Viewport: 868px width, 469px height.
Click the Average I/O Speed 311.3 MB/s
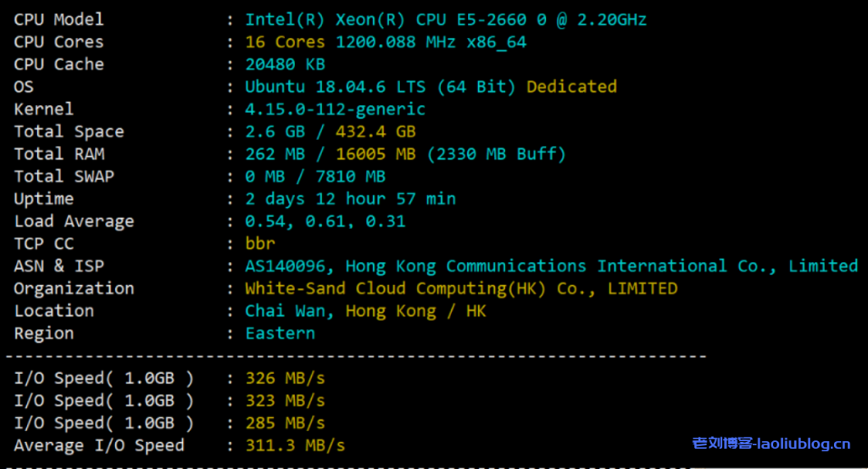(x=295, y=445)
